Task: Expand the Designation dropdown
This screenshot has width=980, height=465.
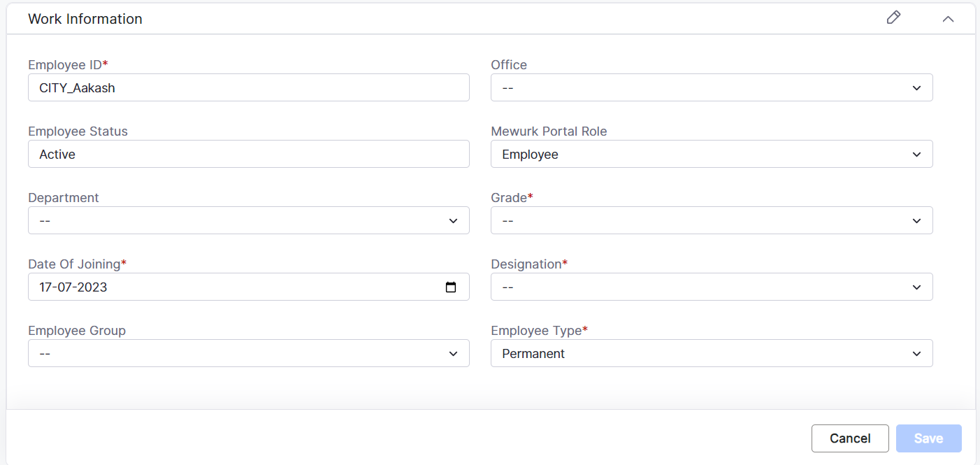Action: click(712, 287)
